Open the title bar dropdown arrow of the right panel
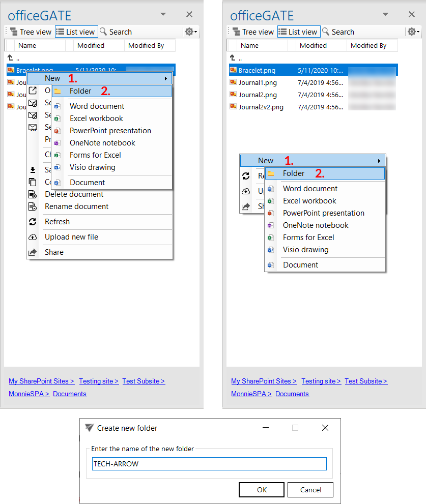This screenshot has width=426, height=504. (385, 14)
